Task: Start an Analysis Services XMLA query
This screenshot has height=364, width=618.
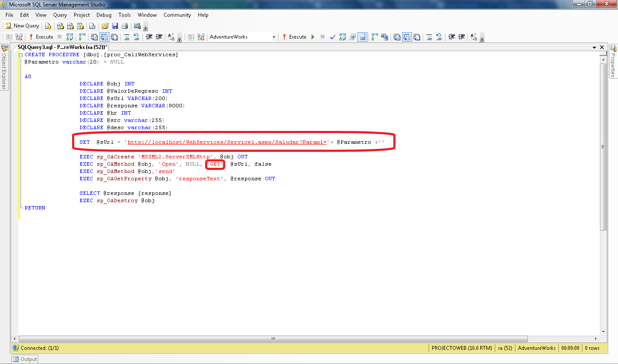Action: coord(80,26)
